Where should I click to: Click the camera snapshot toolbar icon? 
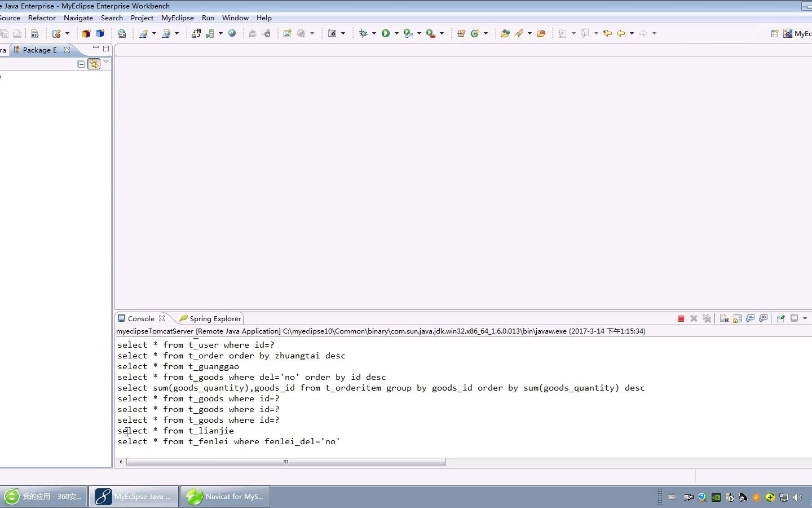tap(332, 33)
